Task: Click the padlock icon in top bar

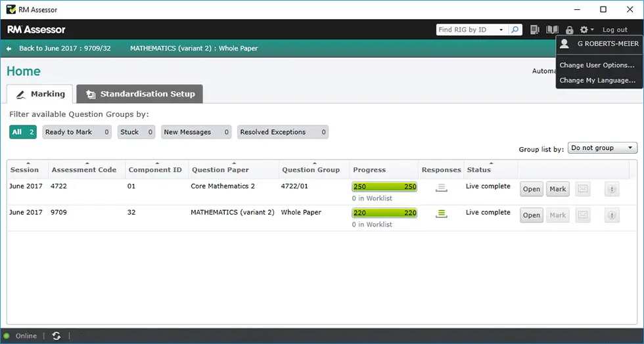Action: pos(569,30)
